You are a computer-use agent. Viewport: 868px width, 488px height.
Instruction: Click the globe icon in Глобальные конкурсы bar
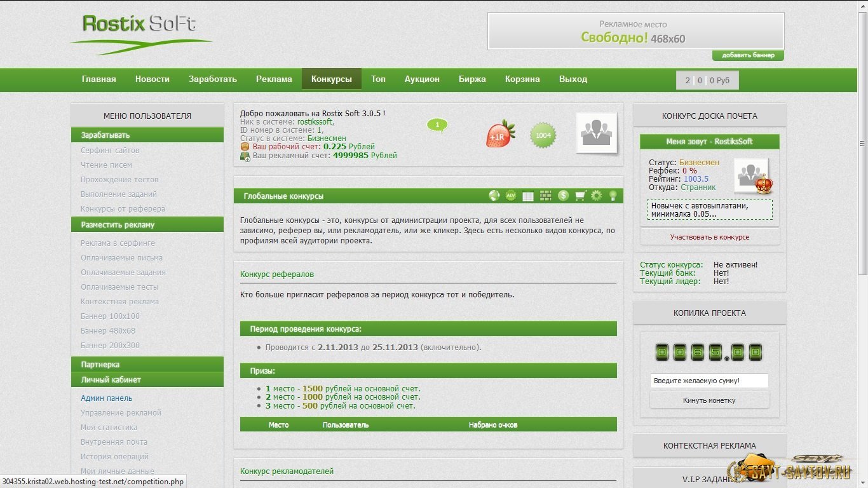(494, 196)
